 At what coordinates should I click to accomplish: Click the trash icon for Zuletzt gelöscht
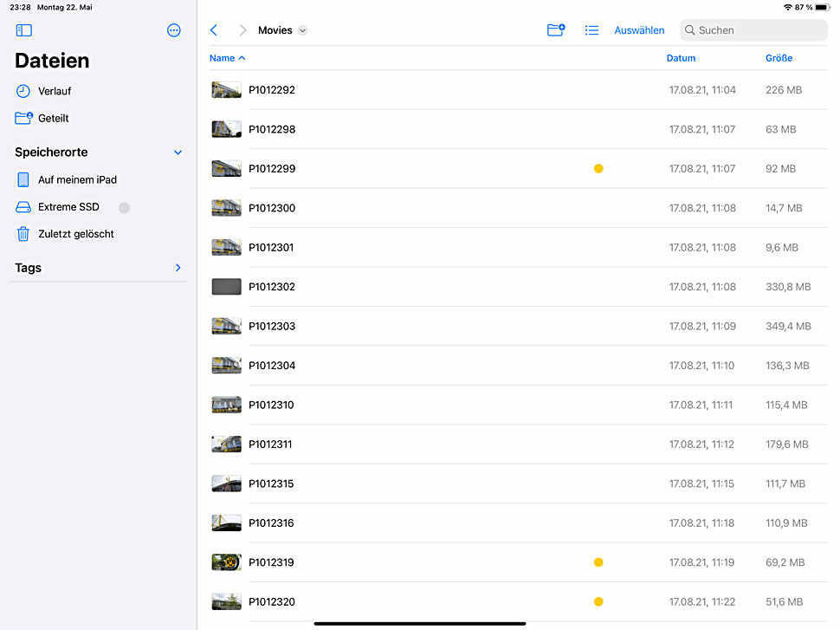23,234
